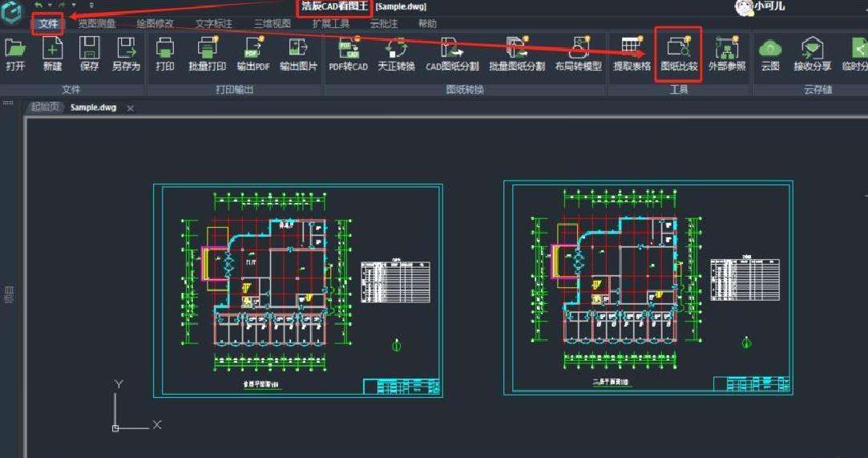868x458 pixels.
Task: Open the undo history dropdown arrow
Action: 49,6
